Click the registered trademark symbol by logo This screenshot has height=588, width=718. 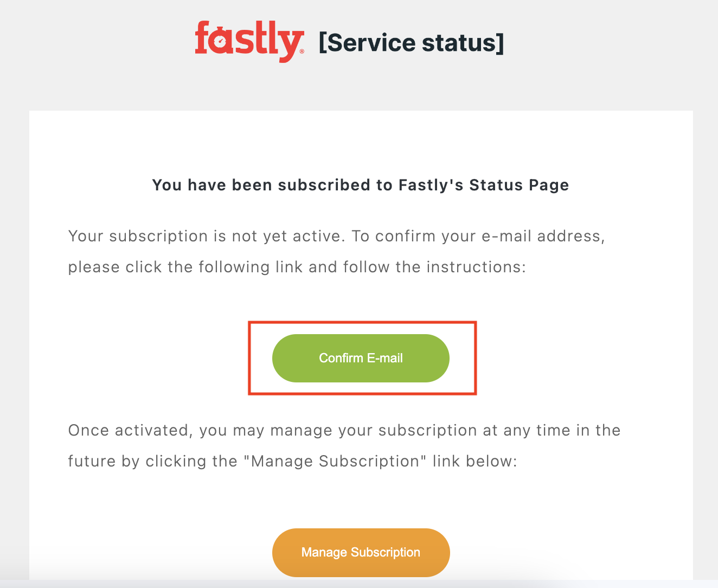302,52
